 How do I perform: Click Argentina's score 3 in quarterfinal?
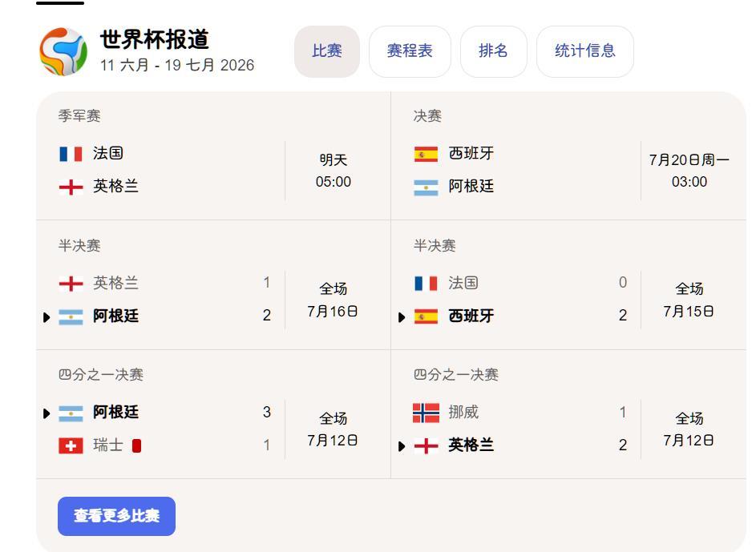click(267, 413)
